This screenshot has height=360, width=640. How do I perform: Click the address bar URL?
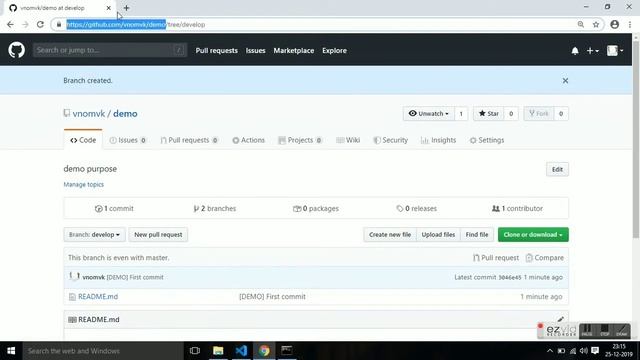click(x=136, y=24)
